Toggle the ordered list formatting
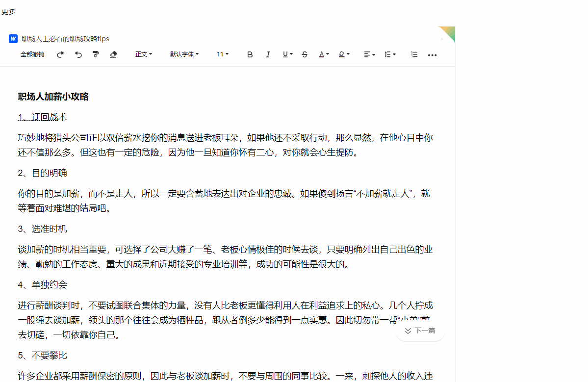588x382 pixels. click(x=414, y=54)
